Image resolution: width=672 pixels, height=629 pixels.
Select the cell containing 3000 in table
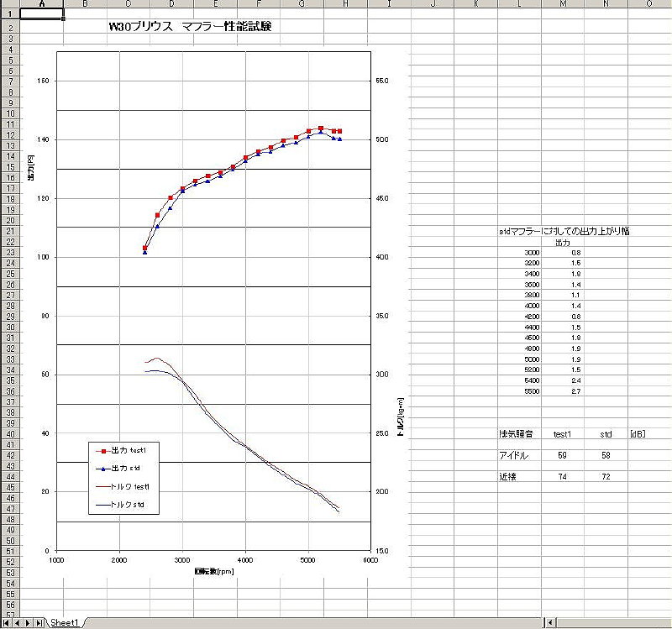pos(519,253)
